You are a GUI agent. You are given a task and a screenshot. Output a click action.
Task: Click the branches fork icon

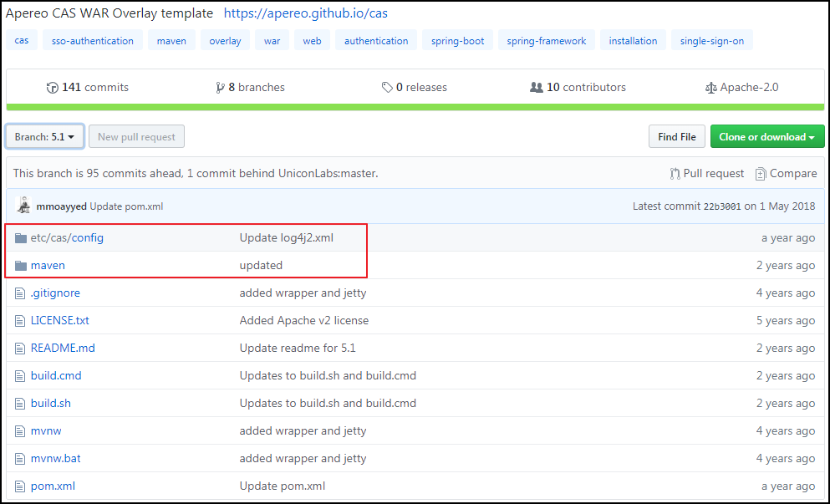(220, 88)
